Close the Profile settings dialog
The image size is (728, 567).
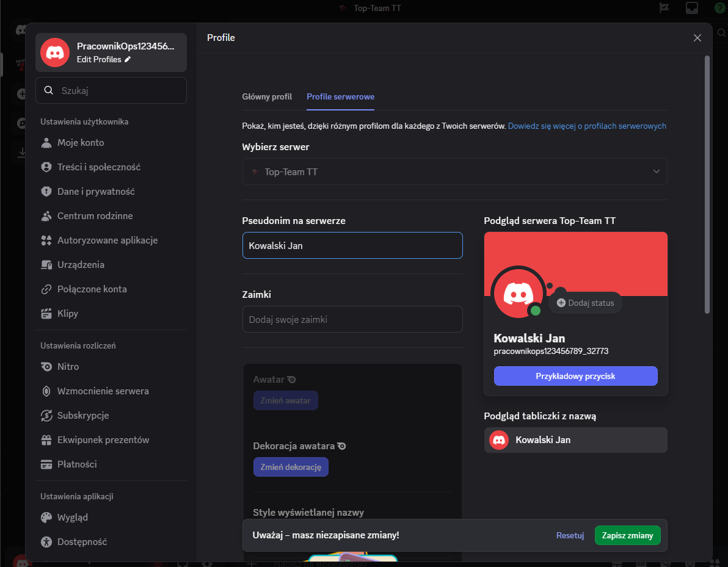pyautogui.click(x=697, y=38)
